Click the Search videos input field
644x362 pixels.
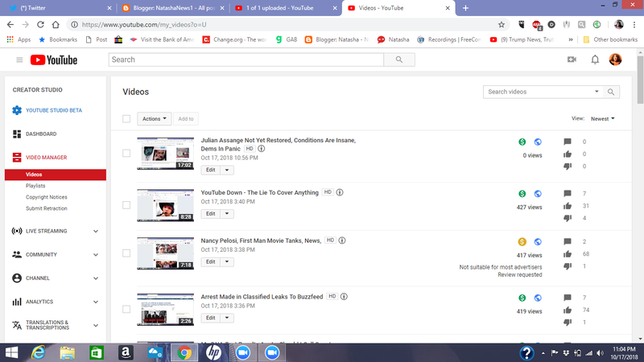pyautogui.click(x=541, y=92)
